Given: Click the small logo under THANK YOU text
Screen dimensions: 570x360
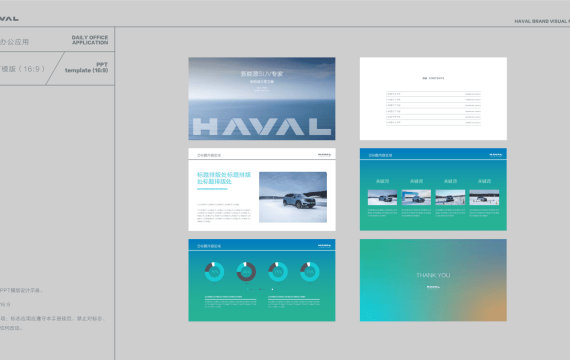Looking at the screenshot, I should coord(433,287).
